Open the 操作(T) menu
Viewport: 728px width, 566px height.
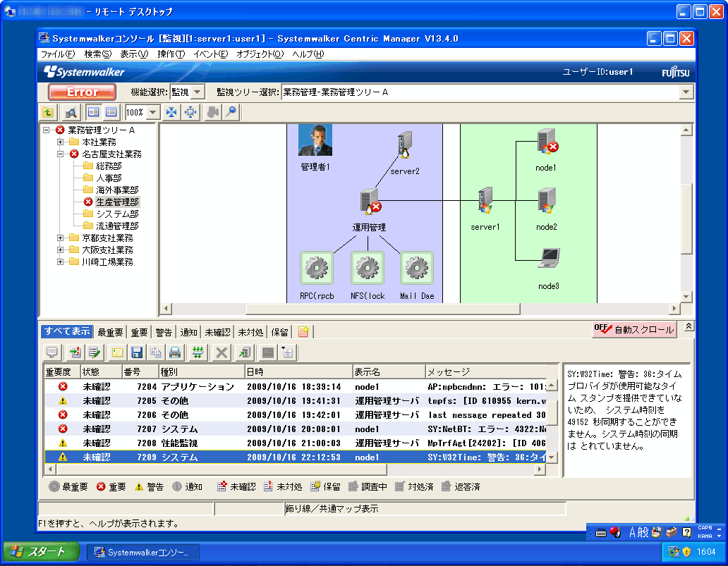click(x=171, y=54)
